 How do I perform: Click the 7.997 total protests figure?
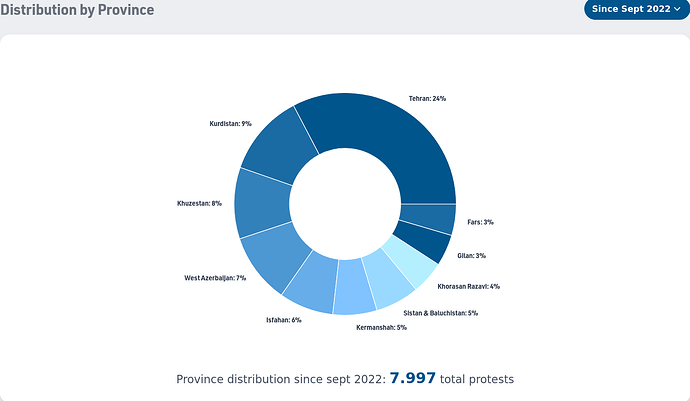tap(412, 378)
